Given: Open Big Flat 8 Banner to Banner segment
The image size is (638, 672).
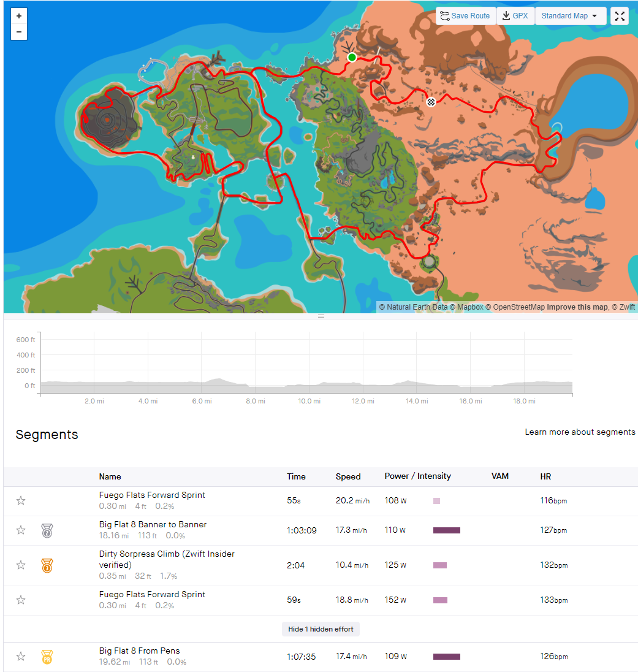Looking at the screenshot, I should point(153,525).
